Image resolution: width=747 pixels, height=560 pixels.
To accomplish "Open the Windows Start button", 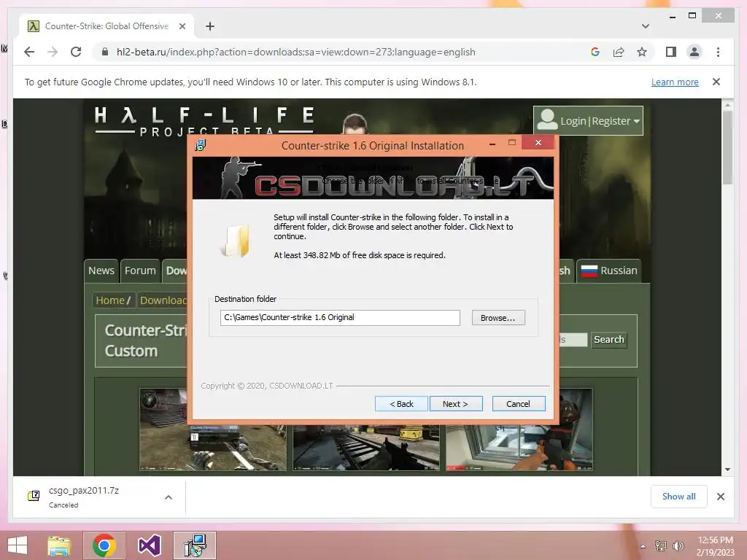I will click(18, 545).
